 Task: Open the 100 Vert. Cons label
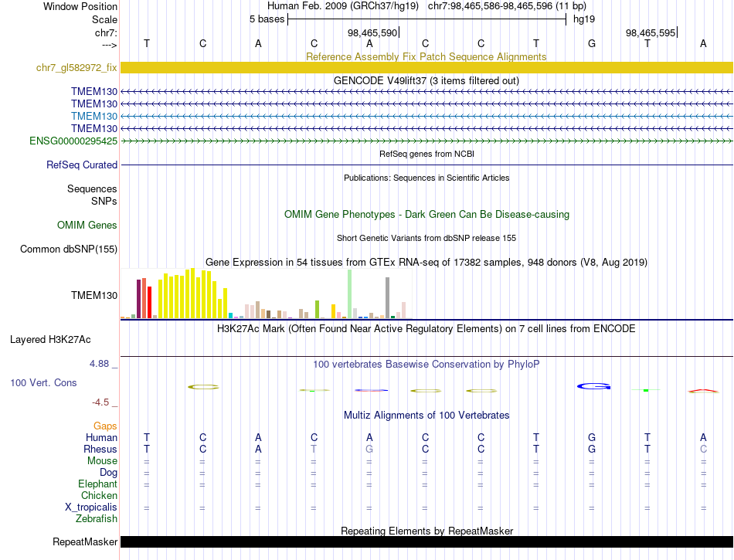tap(43, 382)
